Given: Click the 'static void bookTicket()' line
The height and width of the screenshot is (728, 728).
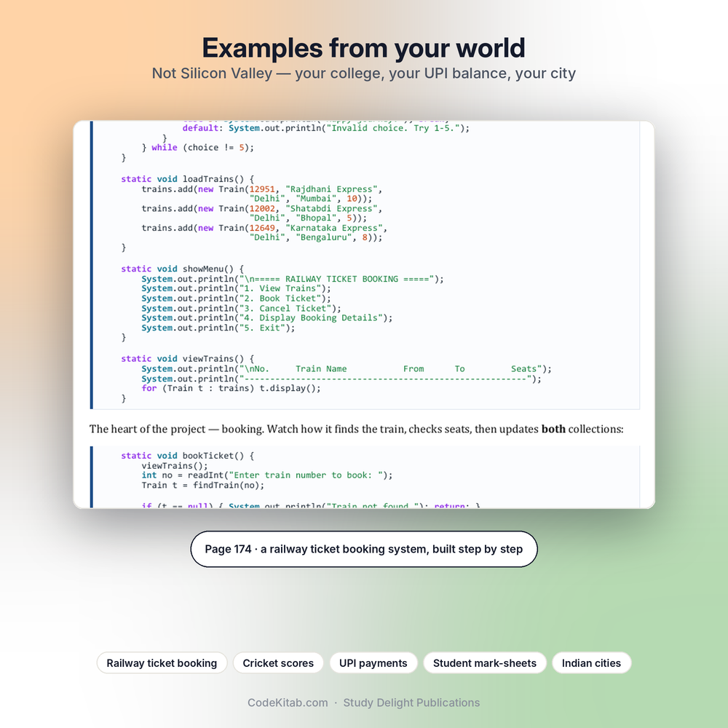Looking at the screenshot, I should (188, 456).
